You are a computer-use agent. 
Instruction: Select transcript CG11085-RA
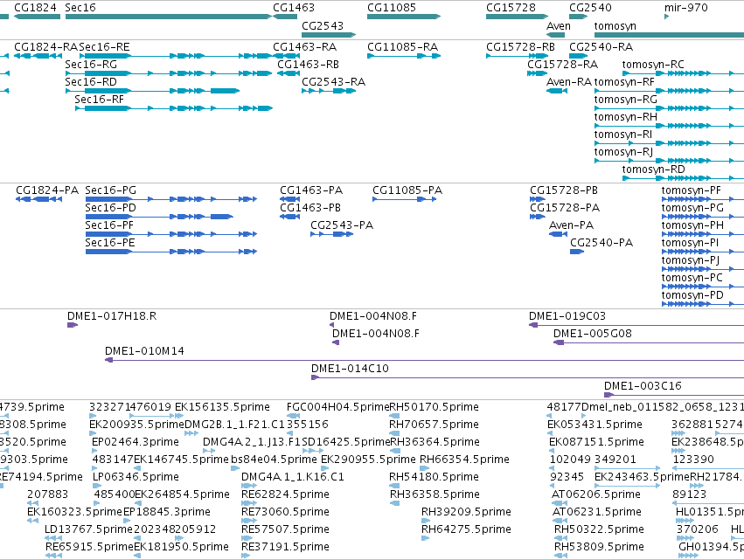403,47
